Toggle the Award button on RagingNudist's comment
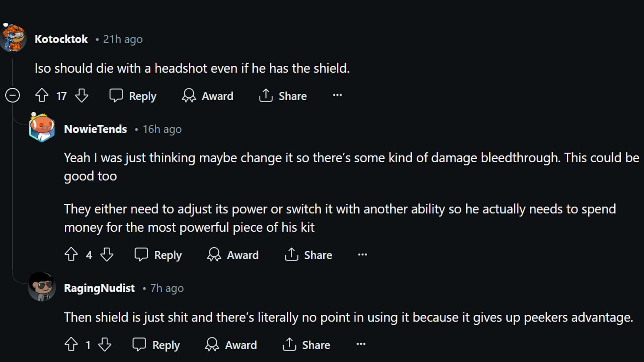 pyautogui.click(x=232, y=344)
